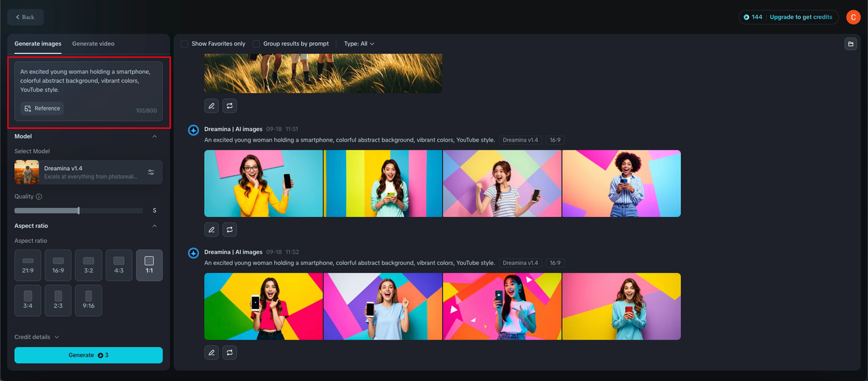Select 3:4 aspect ratio

point(28,300)
